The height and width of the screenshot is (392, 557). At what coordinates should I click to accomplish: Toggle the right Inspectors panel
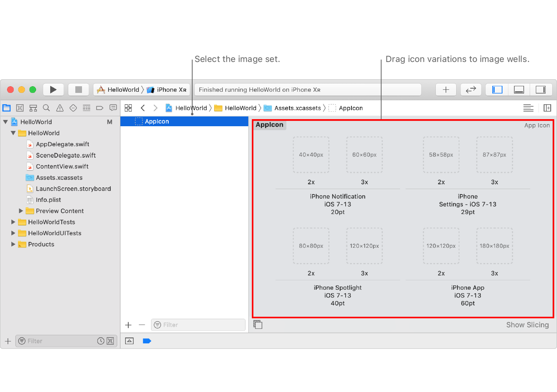pos(541,90)
